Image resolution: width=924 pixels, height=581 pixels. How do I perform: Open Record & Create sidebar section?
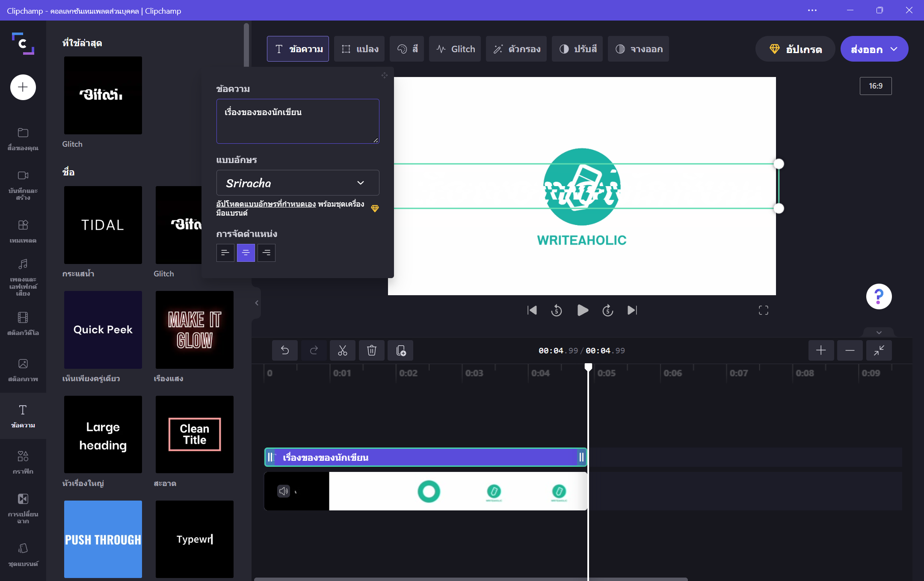click(23, 186)
